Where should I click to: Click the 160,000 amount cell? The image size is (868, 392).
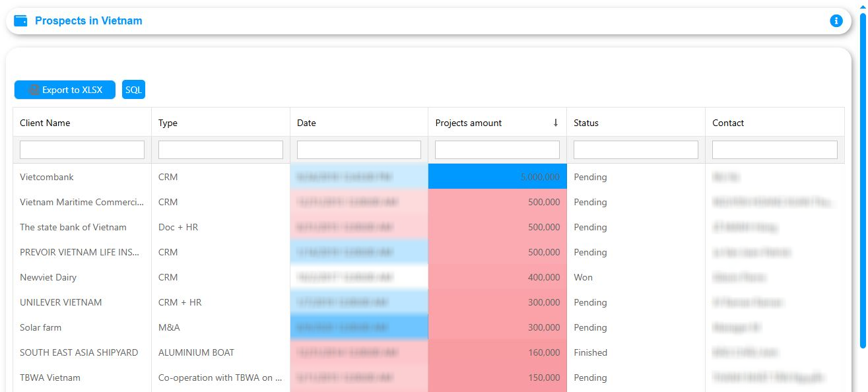[498, 352]
